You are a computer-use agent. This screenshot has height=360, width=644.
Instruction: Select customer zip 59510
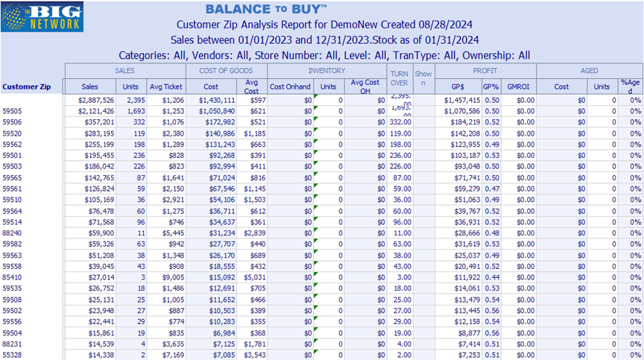(13, 200)
